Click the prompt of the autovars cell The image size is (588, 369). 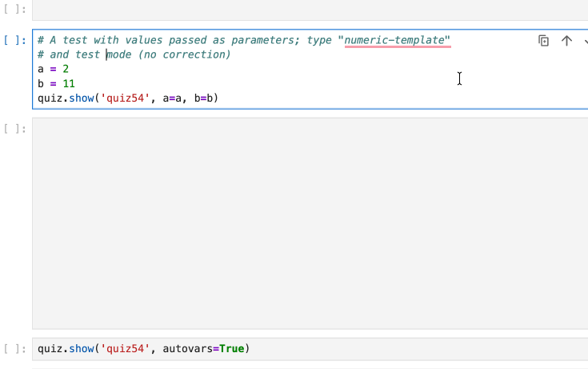pyautogui.click(x=16, y=348)
